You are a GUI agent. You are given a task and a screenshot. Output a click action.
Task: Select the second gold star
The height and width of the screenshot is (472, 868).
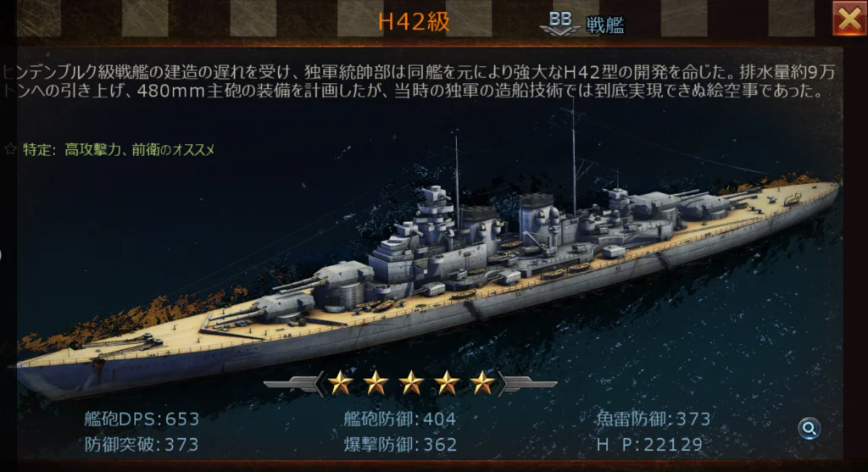click(376, 382)
